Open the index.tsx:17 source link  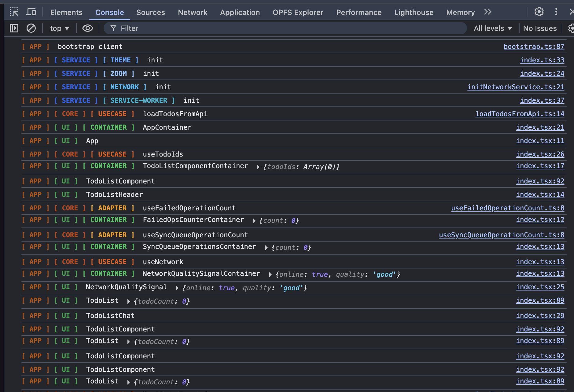pos(540,166)
